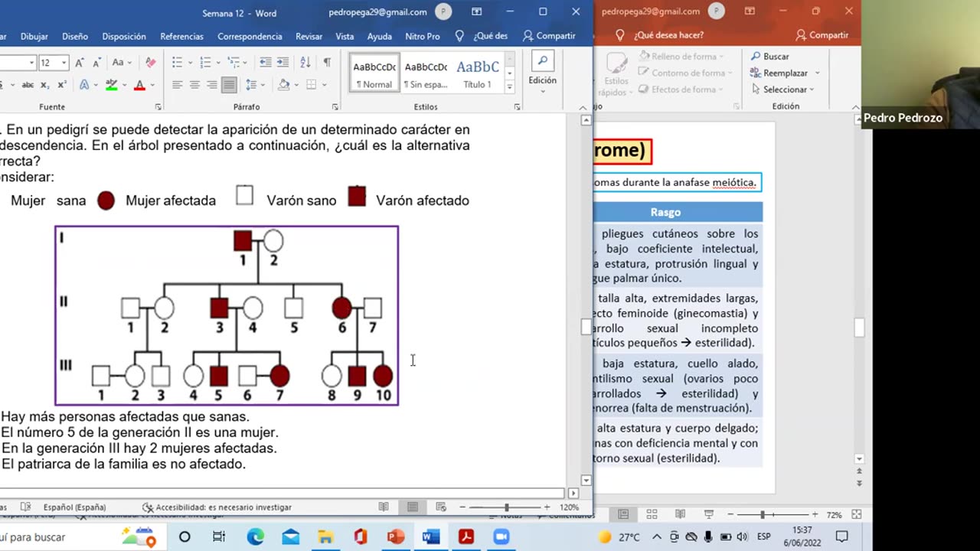Toggle subscript formatting

pos(45,85)
